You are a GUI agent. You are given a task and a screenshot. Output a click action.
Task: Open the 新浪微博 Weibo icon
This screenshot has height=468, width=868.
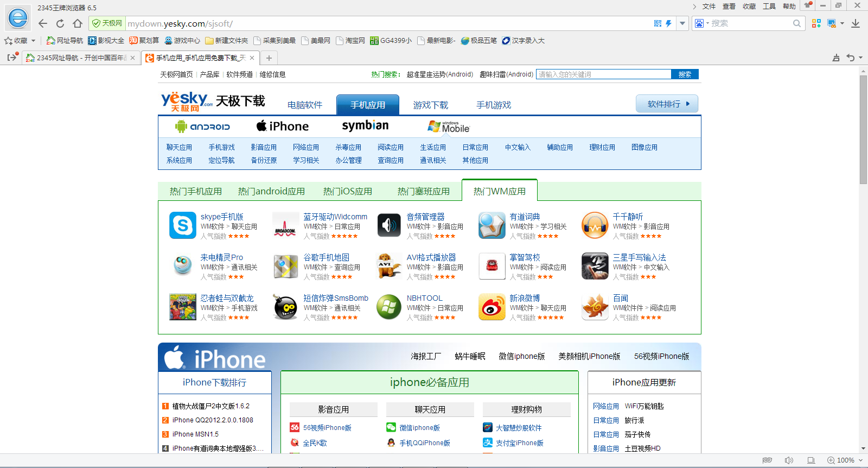492,307
